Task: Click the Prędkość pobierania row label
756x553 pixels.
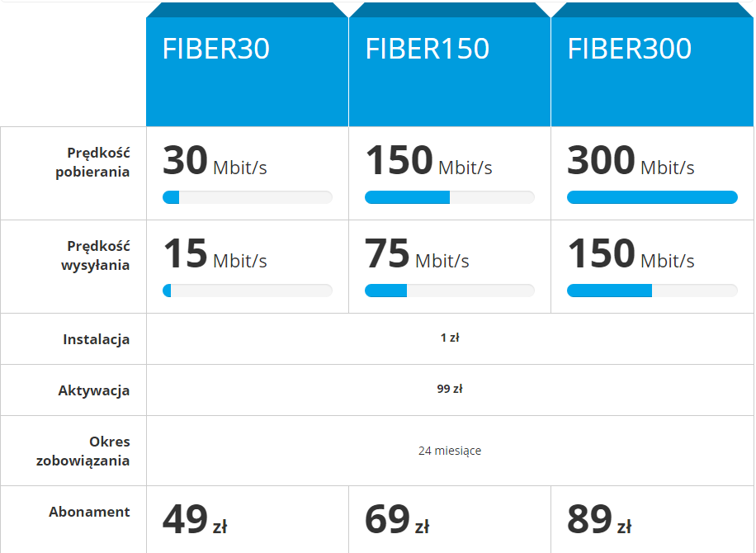Action: coord(92,163)
